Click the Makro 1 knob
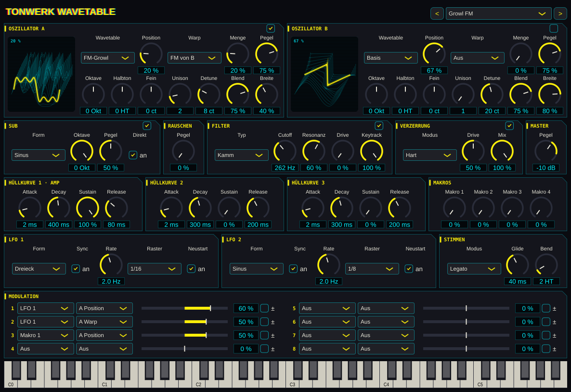This screenshot has height=392, width=571. (454, 208)
